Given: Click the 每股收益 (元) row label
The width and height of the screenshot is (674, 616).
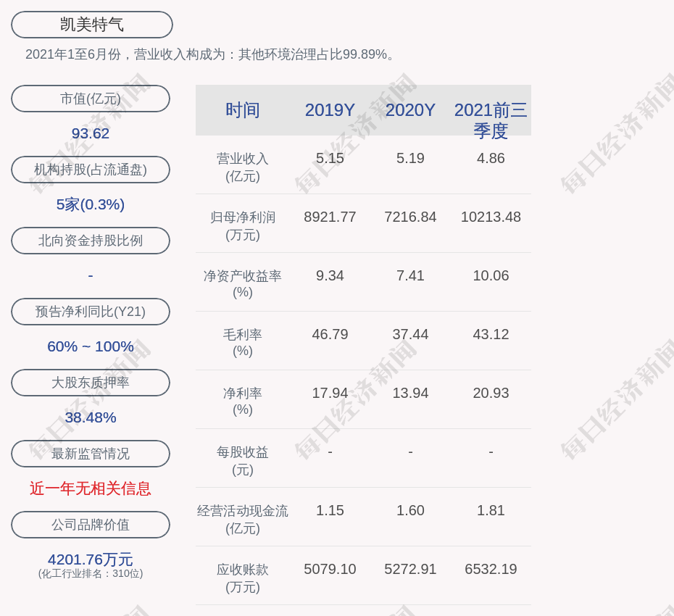Looking at the screenshot, I should [243, 461].
